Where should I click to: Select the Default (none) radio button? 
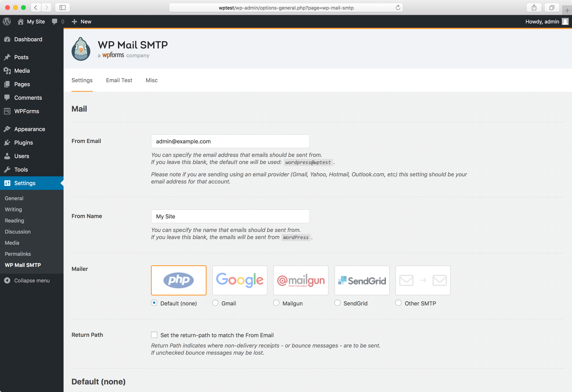point(154,303)
